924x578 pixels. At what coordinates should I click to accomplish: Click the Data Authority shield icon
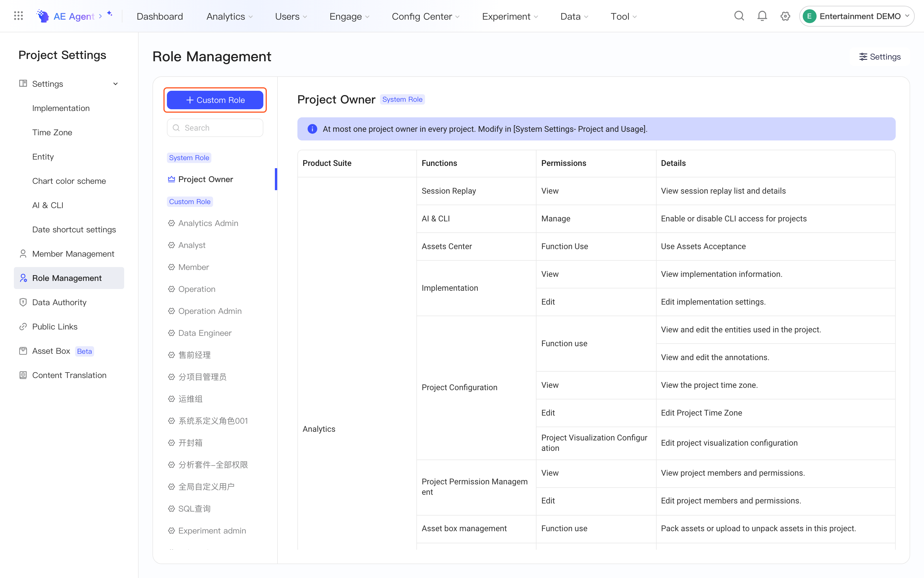click(23, 302)
